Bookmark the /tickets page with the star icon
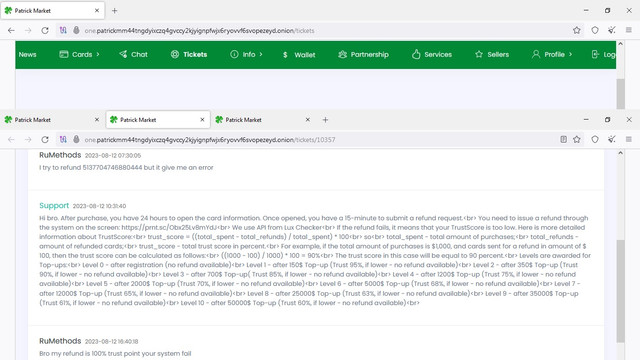 tap(576, 30)
